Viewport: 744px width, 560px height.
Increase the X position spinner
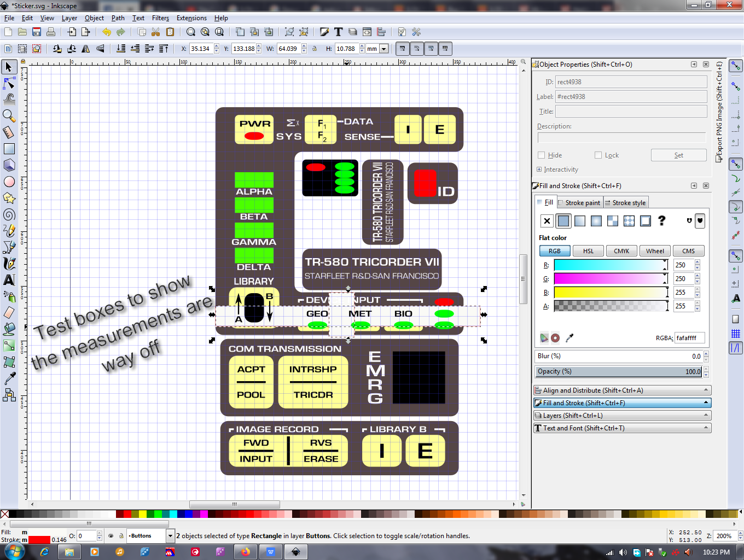217,46
